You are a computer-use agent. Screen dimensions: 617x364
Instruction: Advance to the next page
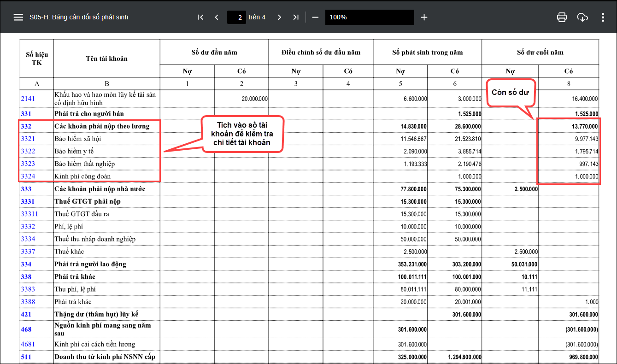click(279, 17)
